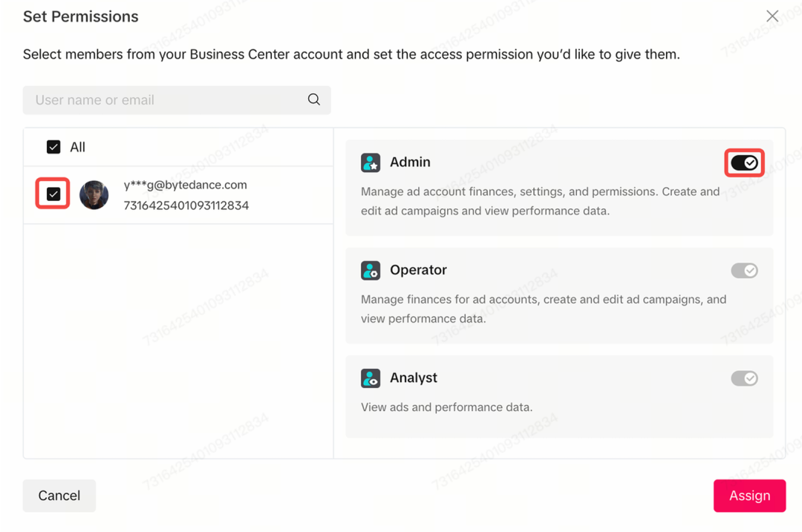Click the Analyst role icon
802x532 pixels.
pyautogui.click(x=371, y=378)
